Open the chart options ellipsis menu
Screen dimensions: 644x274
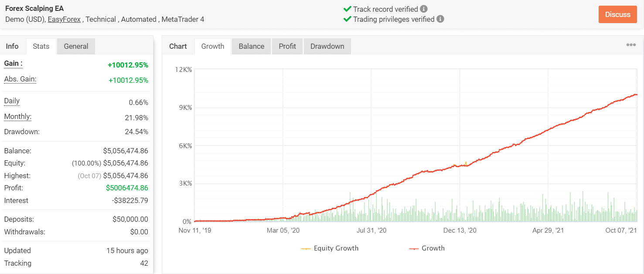point(631,44)
